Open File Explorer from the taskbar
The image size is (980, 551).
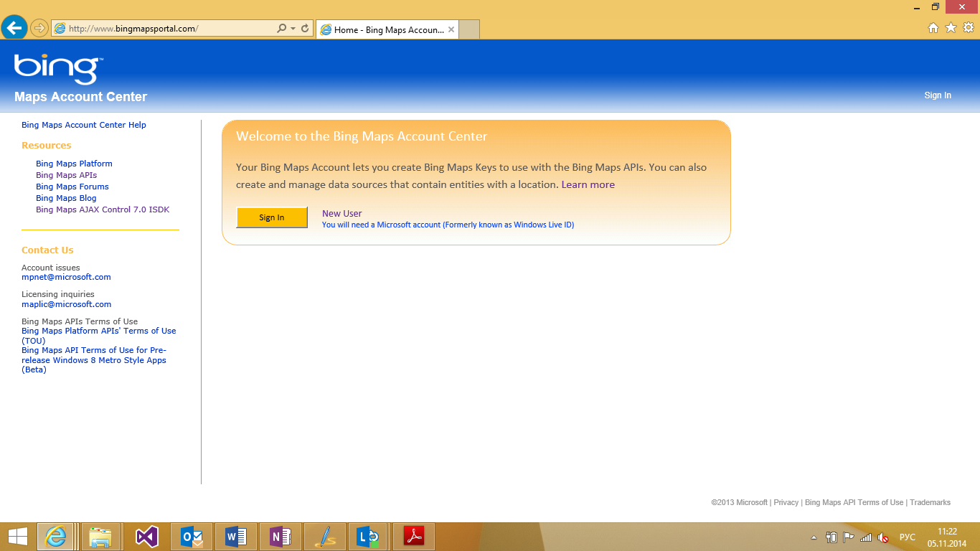[100, 537]
